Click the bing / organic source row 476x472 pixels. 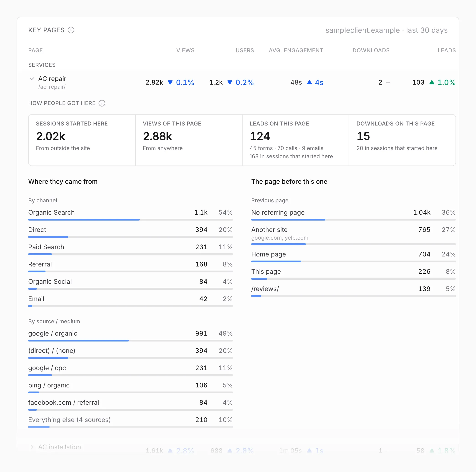point(131,387)
